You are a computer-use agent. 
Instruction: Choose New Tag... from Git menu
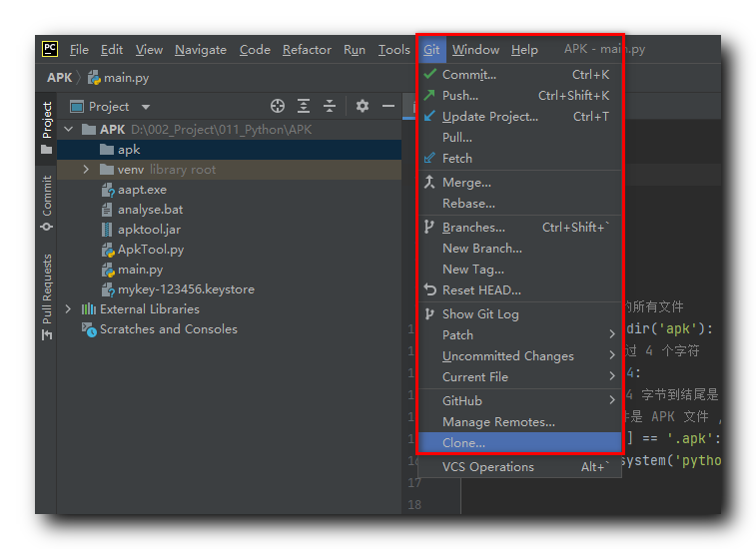pyautogui.click(x=519, y=269)
